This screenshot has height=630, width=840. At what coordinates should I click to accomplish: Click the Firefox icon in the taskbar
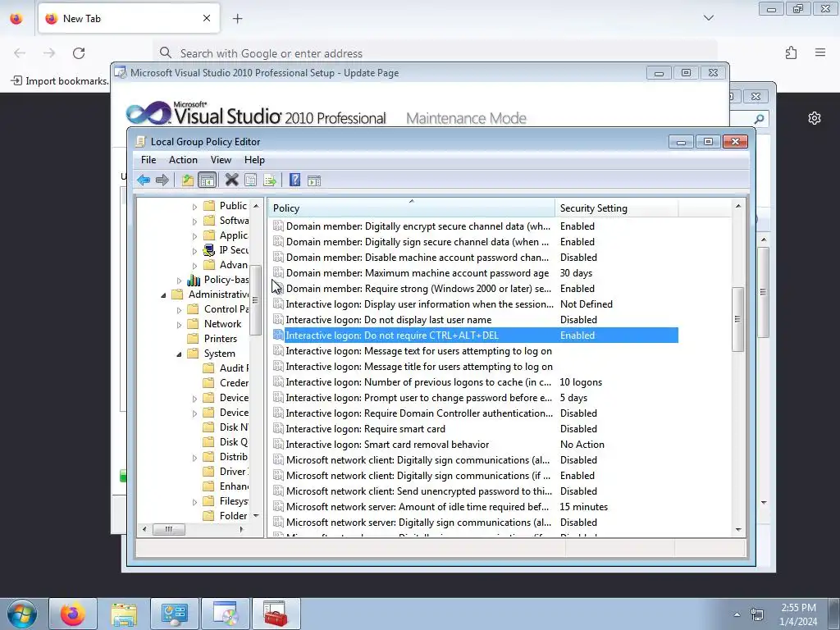pos(73,614)
